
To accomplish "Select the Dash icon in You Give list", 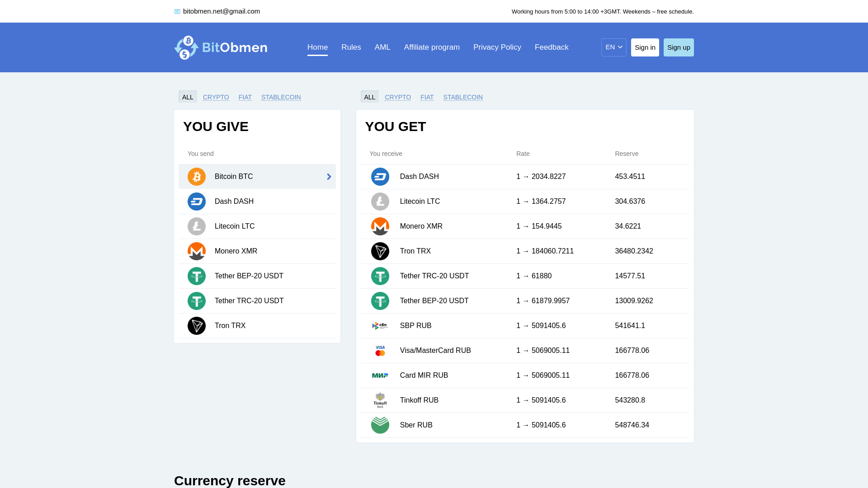I will pos(197,202).
